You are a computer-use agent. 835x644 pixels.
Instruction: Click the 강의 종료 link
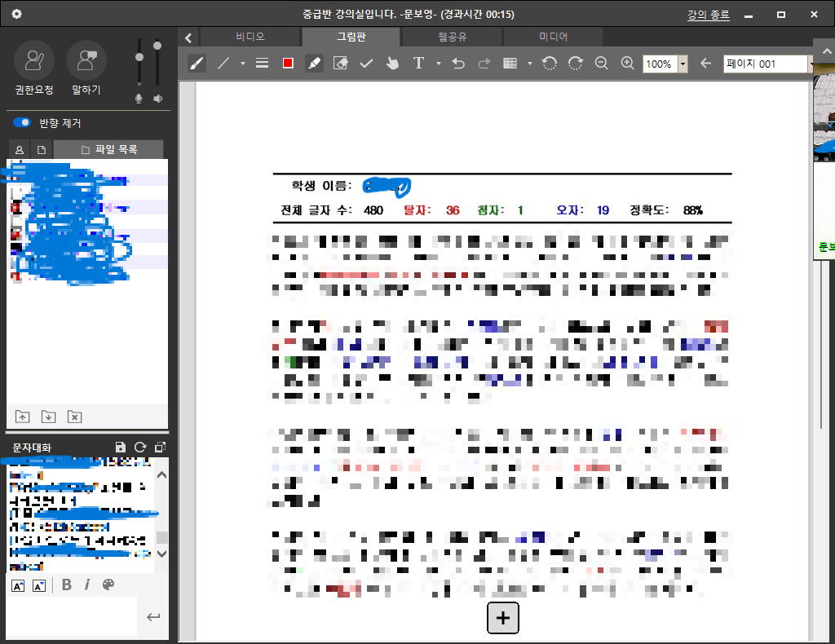coord(708,15)
